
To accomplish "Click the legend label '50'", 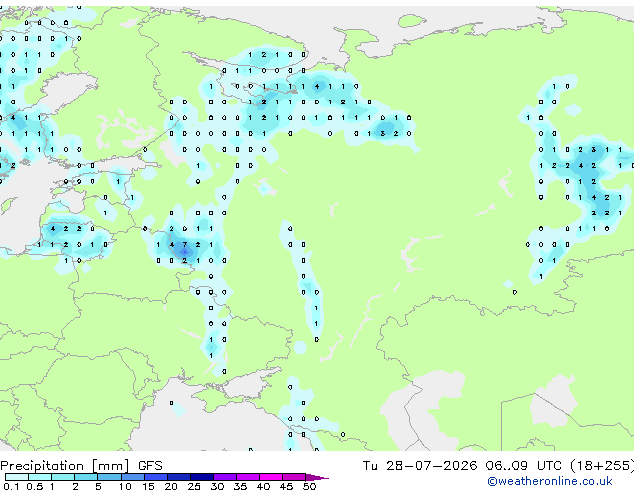I will click(309, 486).
